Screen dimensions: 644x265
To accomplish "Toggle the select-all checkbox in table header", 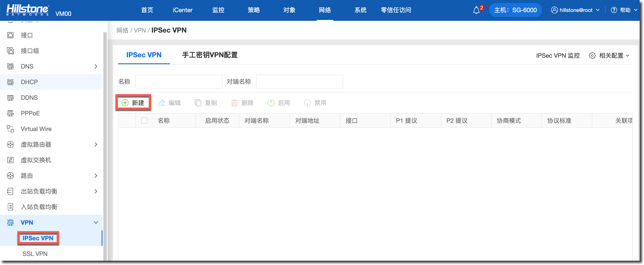I will pyautogui.click(x=144, y=121).
